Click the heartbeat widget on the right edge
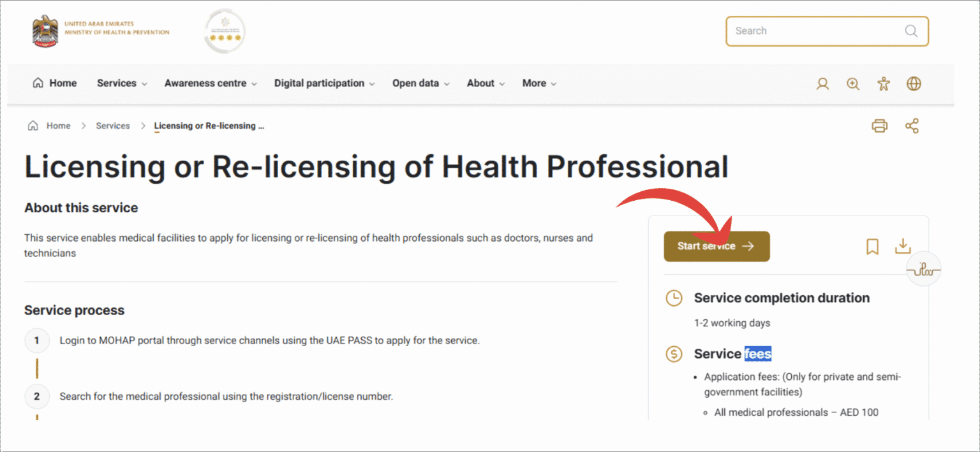Viewport: 980px width, 452px height. point(923,269)
